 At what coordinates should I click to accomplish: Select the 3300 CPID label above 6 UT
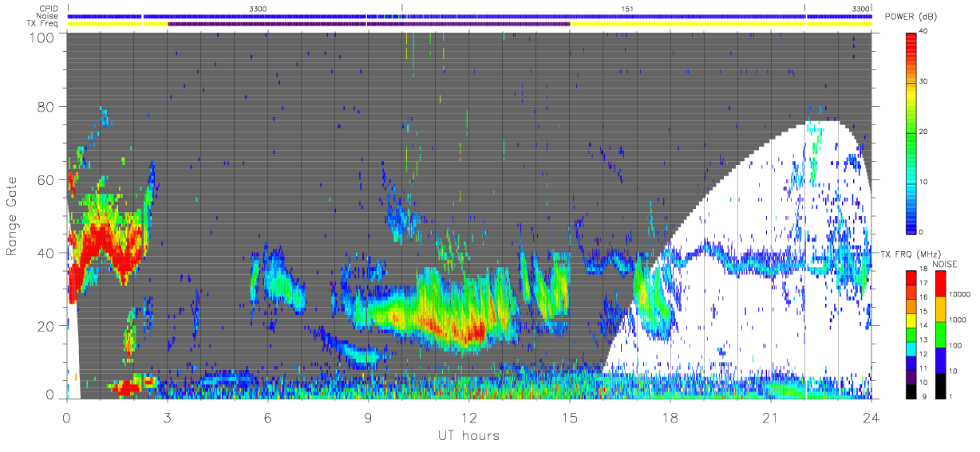(259, 8)
